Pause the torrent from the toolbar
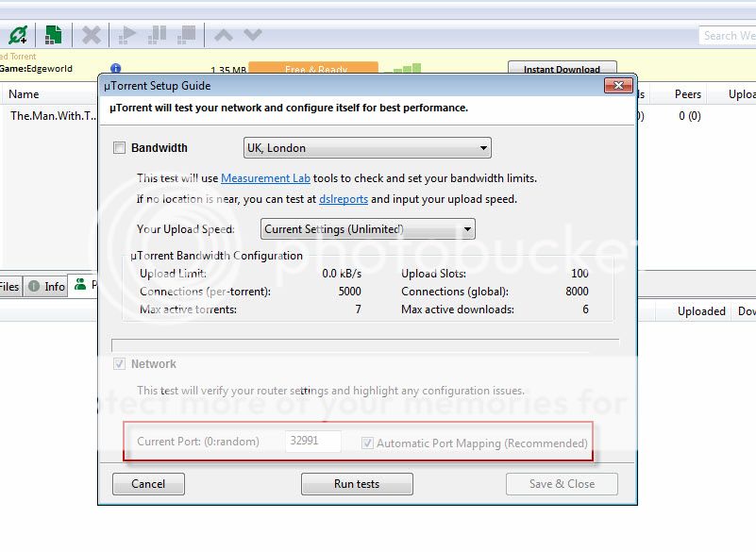The image size is (756, 552). [x=158, y=35]
